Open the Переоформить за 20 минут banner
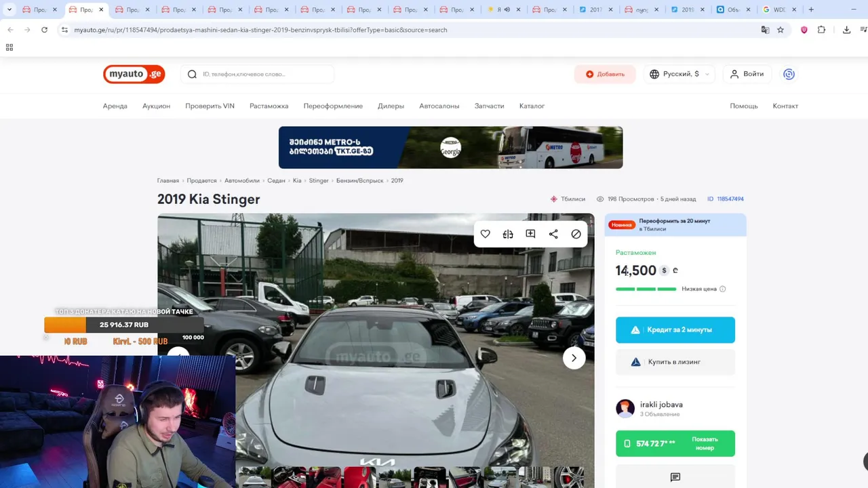The width and height of the screenshot is (868, 488). point(675,224)
